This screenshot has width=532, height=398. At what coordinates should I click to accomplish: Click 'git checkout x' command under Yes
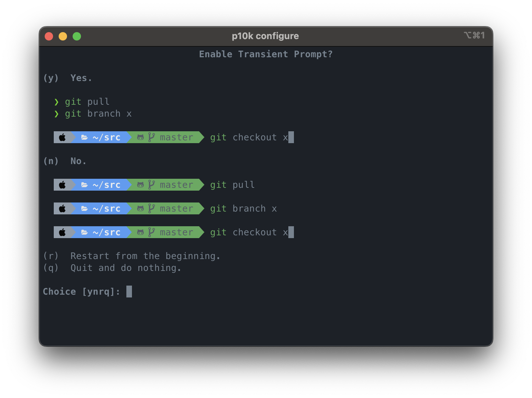click(249, 138)
